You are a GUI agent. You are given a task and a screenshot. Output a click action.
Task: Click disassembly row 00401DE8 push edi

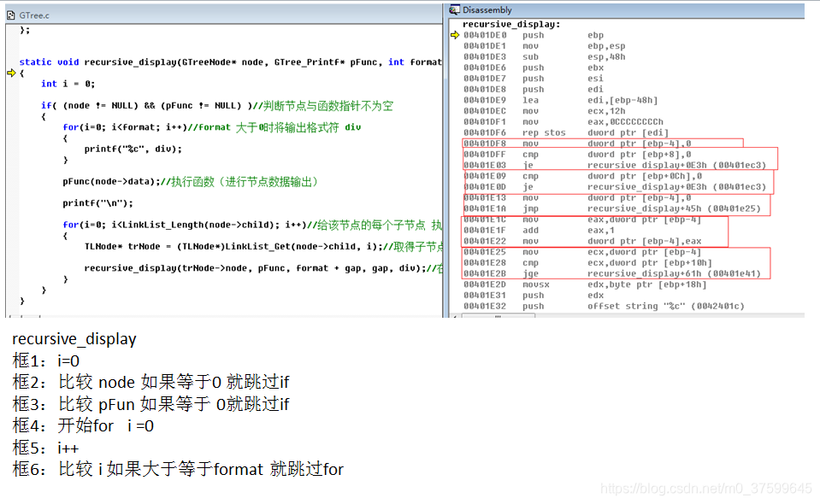point(534,90)
